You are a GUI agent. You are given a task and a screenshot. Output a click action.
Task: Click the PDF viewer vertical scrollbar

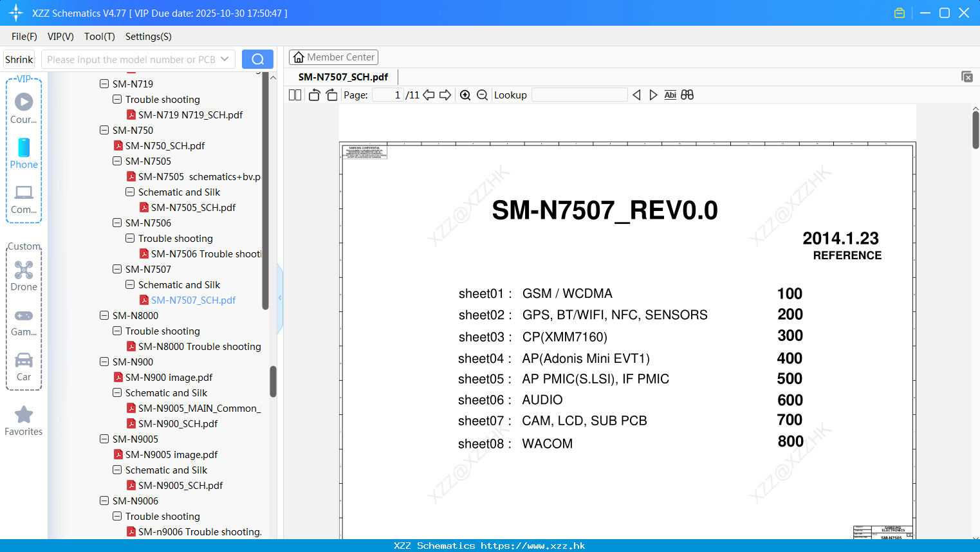(975, 130)
